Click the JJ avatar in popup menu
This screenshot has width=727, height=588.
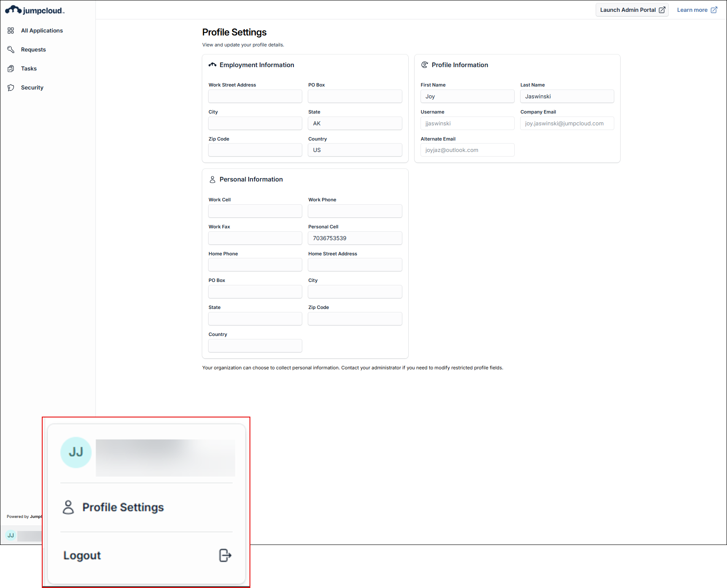point(76,452)
